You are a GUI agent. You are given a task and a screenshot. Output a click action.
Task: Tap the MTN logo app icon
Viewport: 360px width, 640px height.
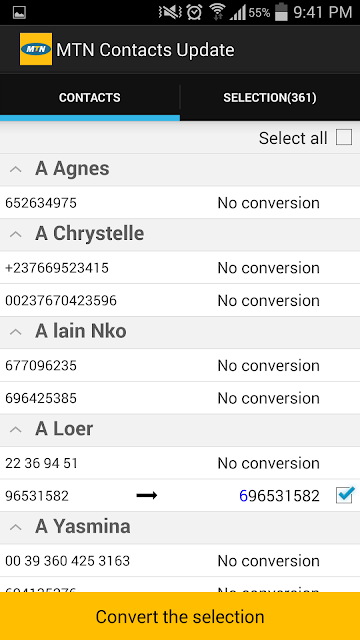click(x=36, y=49)
